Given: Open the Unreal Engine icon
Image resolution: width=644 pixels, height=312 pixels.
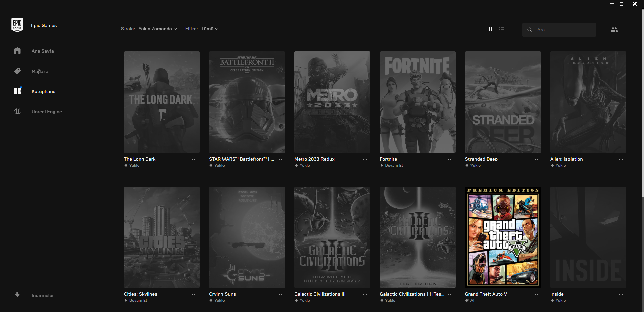Looking at the screenshot, I should (x=17, y=111).
